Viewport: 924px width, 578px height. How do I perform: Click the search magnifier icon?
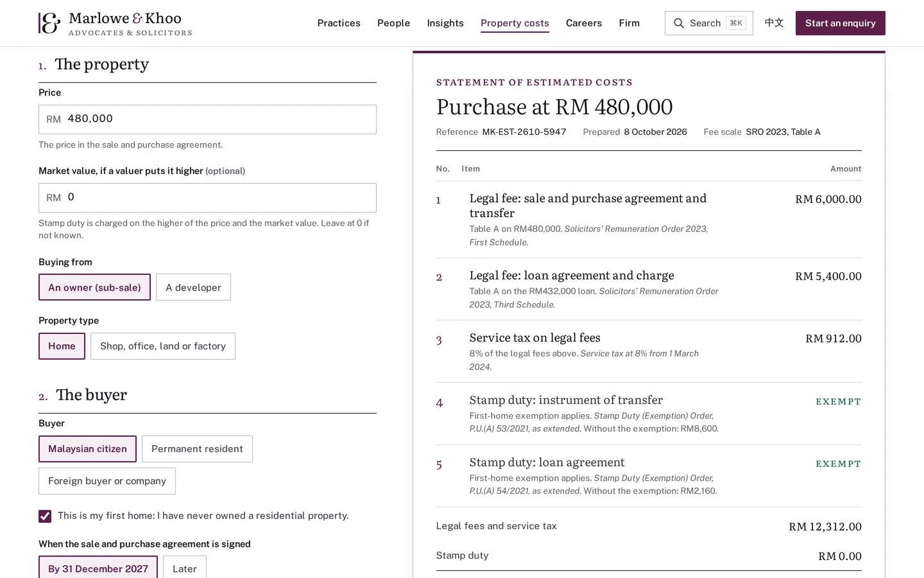[x=679, y=23]
